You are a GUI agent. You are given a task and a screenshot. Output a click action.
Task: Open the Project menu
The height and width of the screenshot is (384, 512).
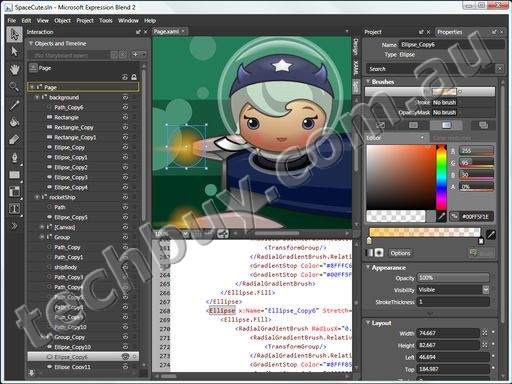85,21
